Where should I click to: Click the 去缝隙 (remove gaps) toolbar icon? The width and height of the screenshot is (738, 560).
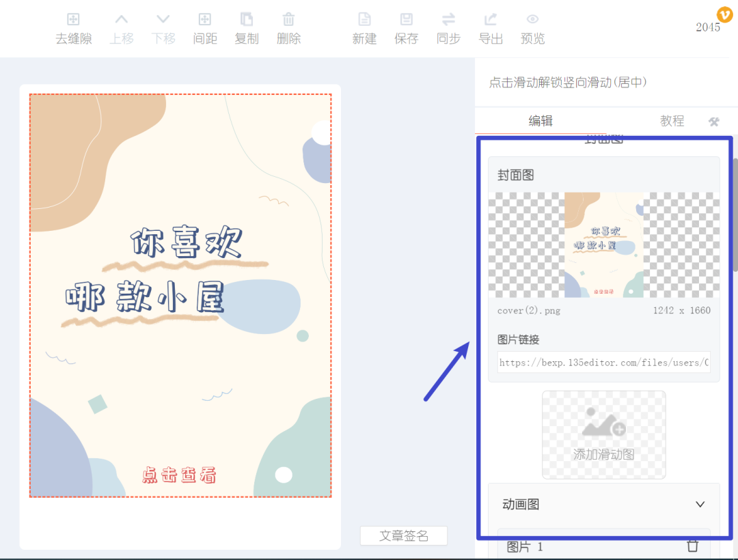[73, 19]
